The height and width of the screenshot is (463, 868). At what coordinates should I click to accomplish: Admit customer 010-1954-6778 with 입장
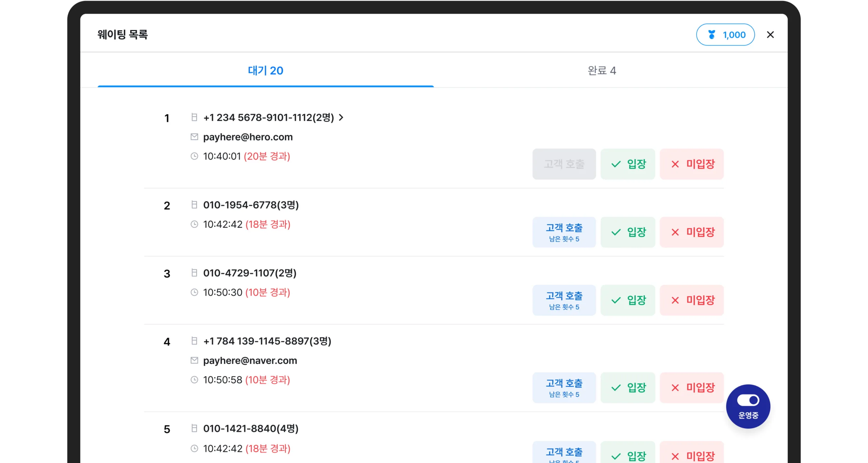pos(628,232)
